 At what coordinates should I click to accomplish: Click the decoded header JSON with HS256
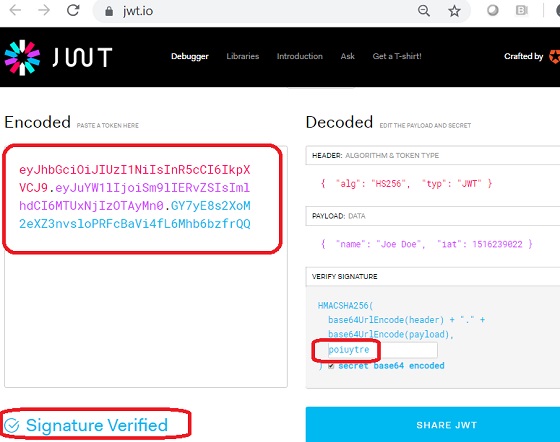(406, 184)
